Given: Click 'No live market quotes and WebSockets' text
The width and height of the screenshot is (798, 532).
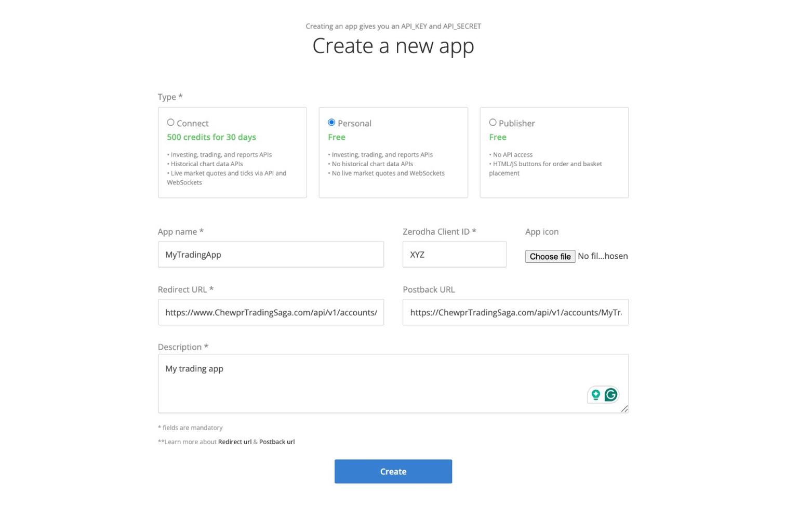Looking at the screenshot, I should pos(388,173).
